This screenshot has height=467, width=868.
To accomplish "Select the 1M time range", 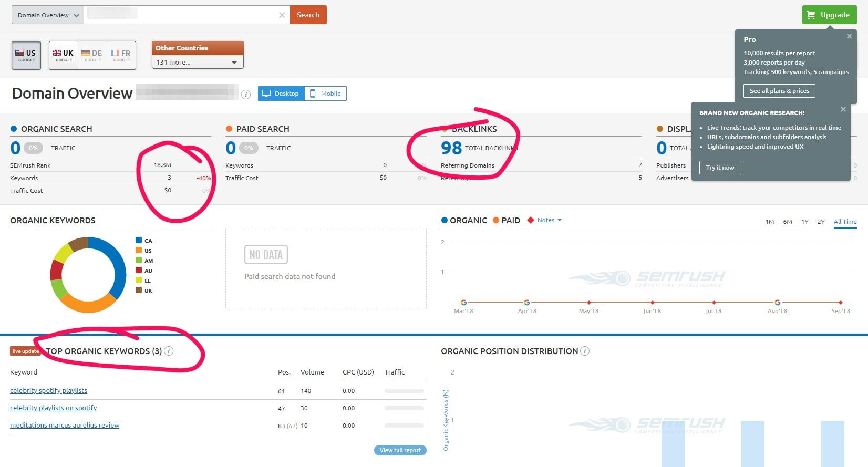I will [770, 222].
